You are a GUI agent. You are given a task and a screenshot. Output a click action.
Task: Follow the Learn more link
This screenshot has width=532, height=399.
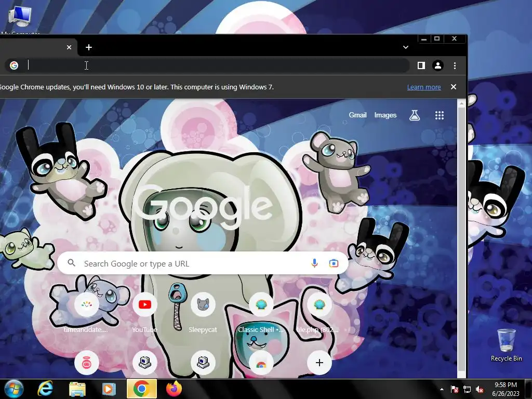(x=424, y=87)
